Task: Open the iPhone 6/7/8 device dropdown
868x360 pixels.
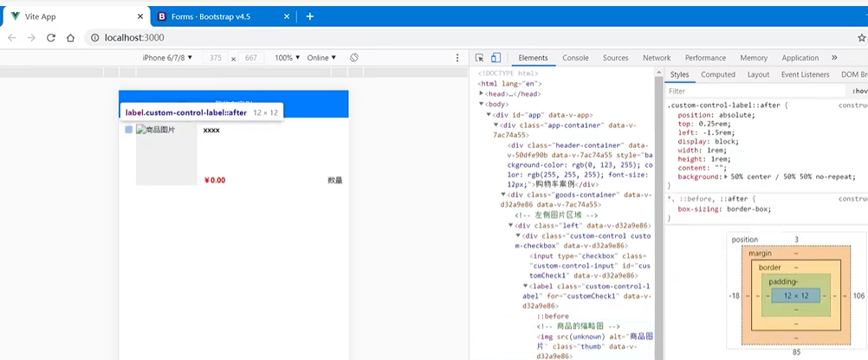Action: point(167,57)
